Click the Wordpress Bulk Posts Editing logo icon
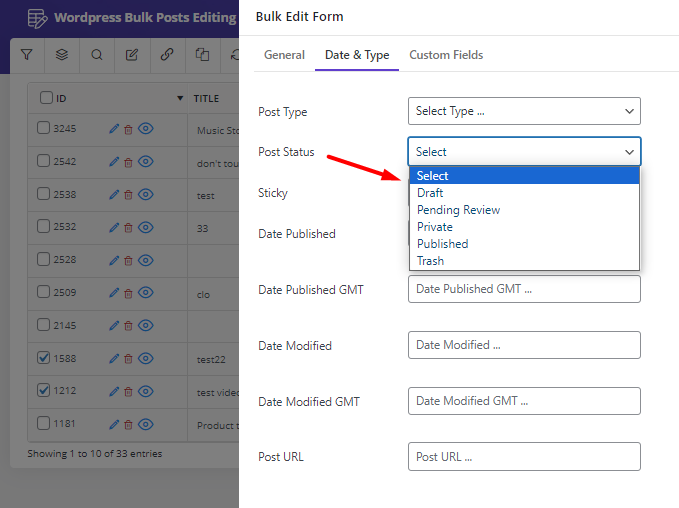 pyautogui.click(x=37, y=18)
